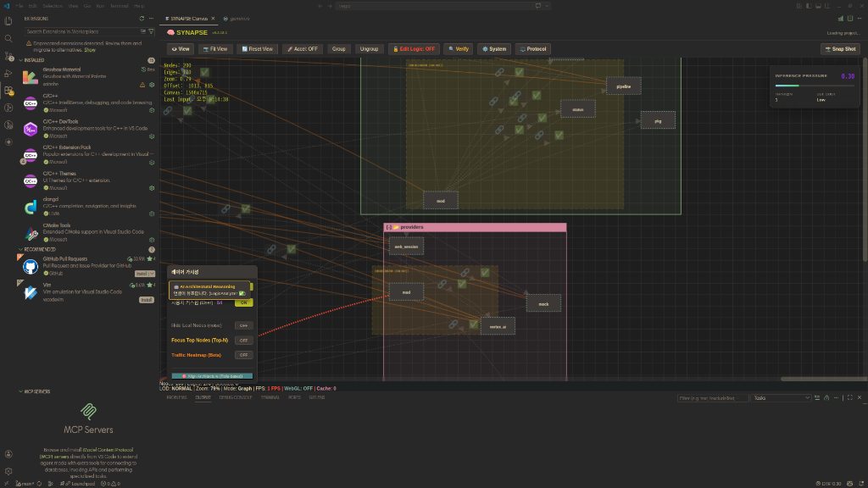868x488 pixels.
Task: Open manage gear for C/C++ DevTools extension
Action: 152,136
